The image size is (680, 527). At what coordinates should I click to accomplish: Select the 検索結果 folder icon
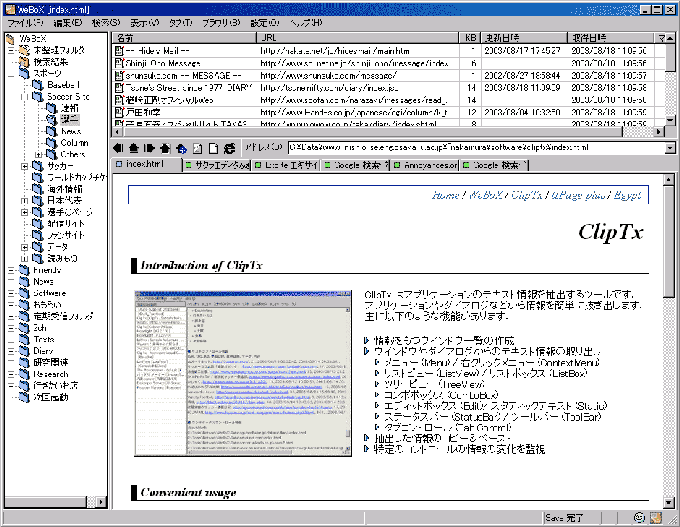click(24, 62)
